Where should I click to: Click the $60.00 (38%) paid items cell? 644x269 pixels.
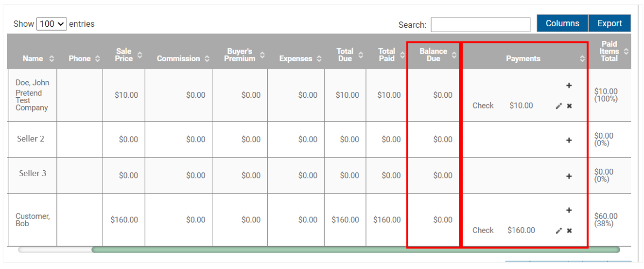[x=609, y=220]
